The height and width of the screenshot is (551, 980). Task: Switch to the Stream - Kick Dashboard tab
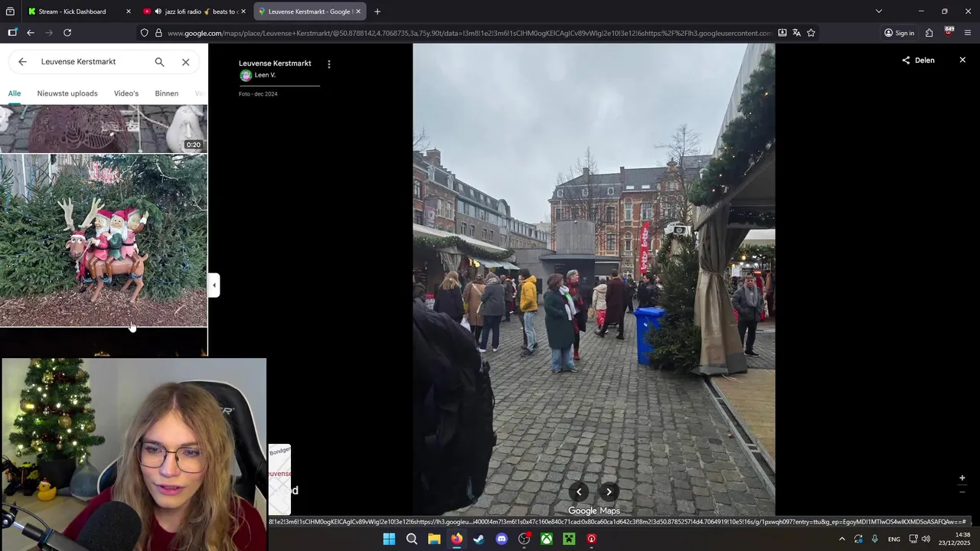[72, 11]
